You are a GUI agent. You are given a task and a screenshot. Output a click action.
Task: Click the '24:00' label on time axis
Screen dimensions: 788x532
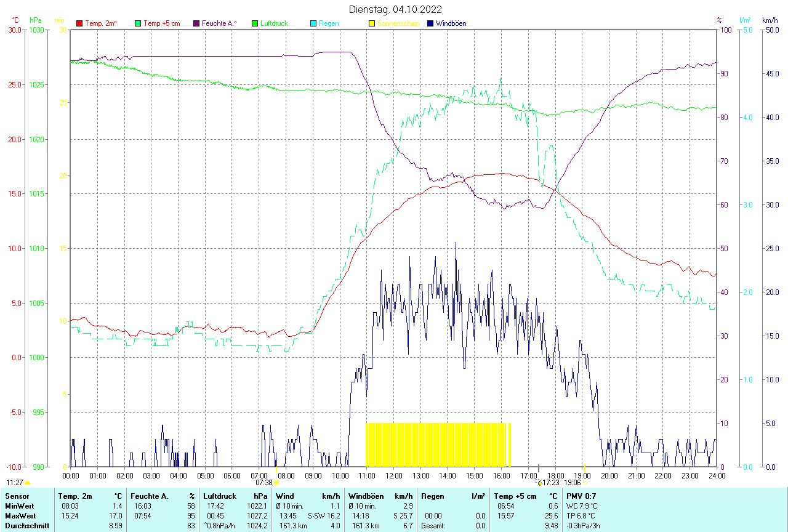(x=717, y=475)
